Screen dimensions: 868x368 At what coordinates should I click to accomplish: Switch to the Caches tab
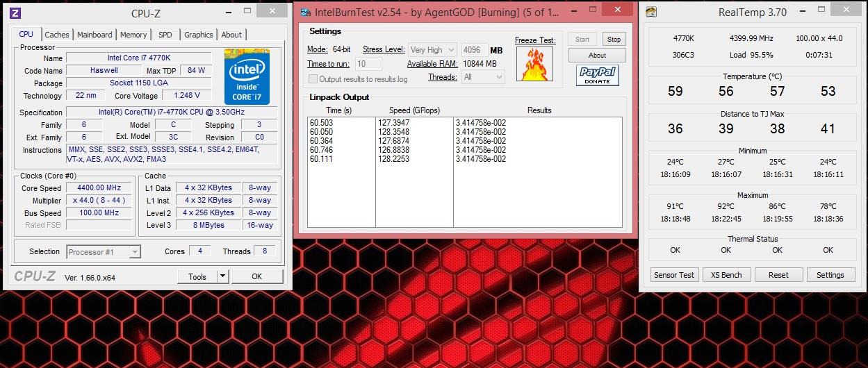point(57,35)
